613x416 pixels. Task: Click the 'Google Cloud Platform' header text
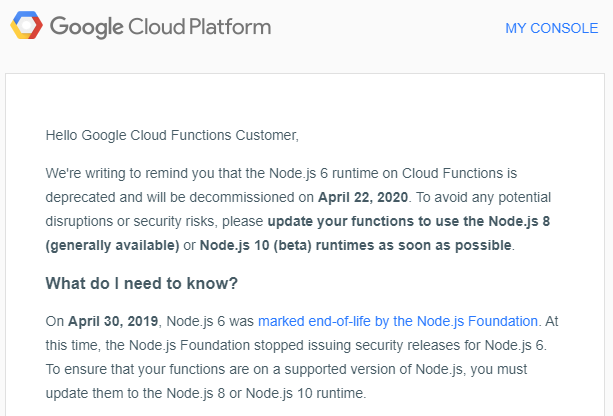160,27
